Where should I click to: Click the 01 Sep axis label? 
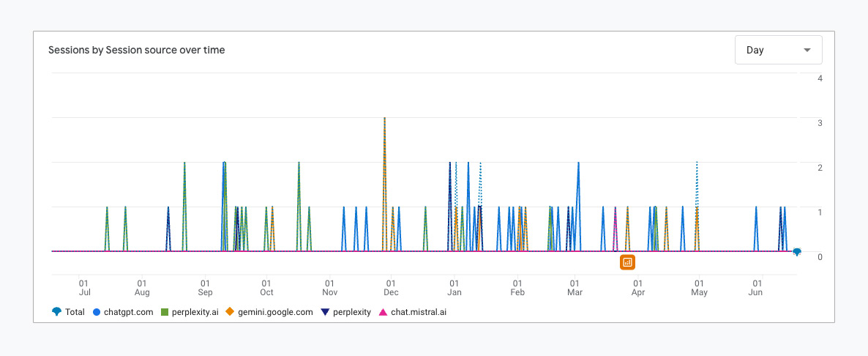(x=205, y=287)
